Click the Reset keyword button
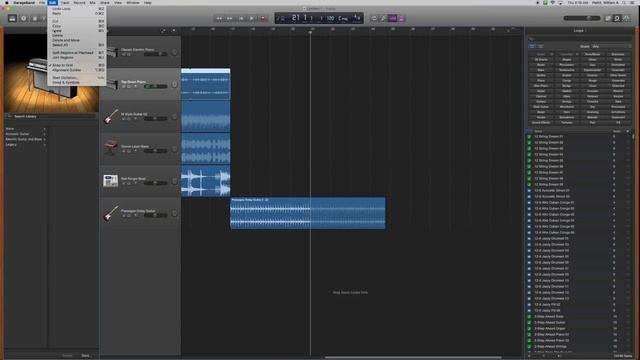This screenshot has height=360, width=640. click(x=541, y=54)
